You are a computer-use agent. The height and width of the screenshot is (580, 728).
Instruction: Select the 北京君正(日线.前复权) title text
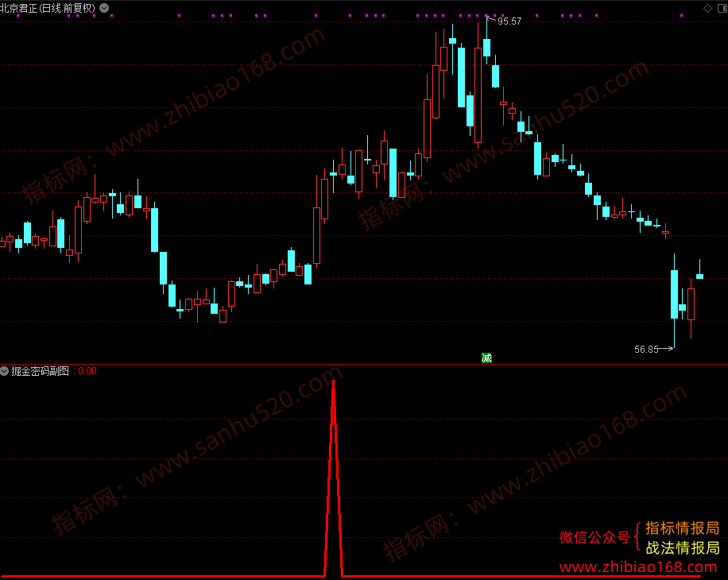pos(48,8)
